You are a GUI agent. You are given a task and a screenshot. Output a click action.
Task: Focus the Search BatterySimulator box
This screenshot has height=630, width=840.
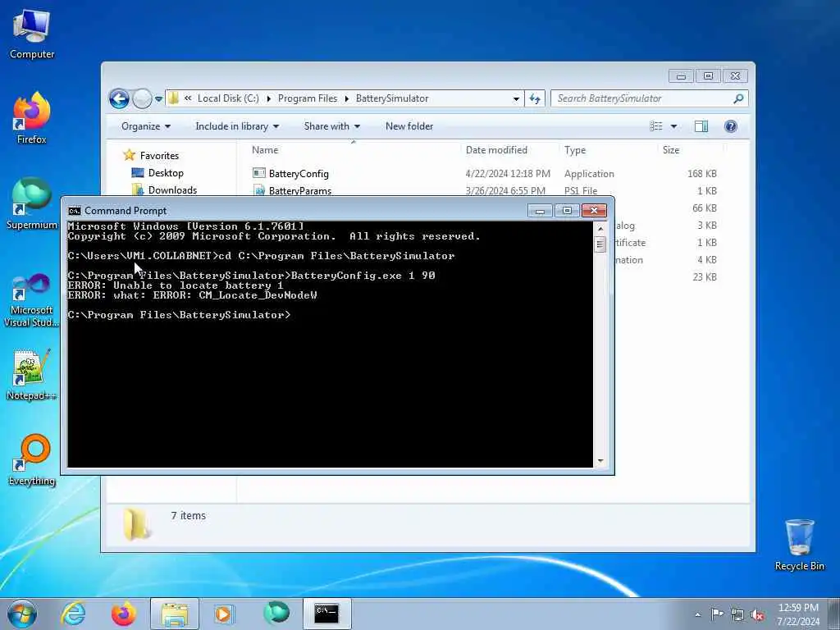pyautogui.click(x=650, y=98)
